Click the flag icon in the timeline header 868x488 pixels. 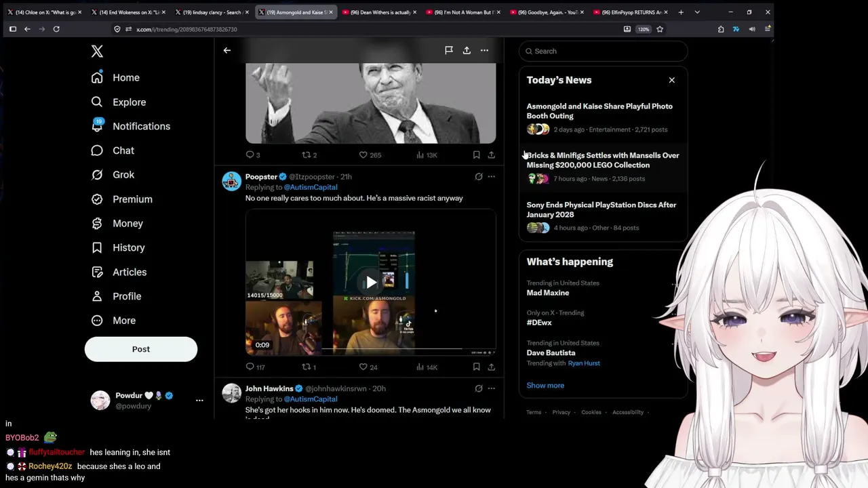tap(449, 50)
